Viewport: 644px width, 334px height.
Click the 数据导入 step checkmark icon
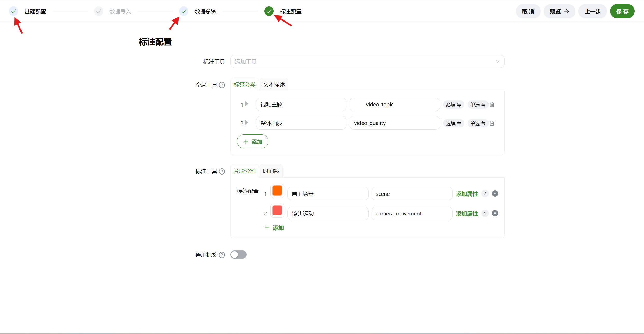click(98, 11)
